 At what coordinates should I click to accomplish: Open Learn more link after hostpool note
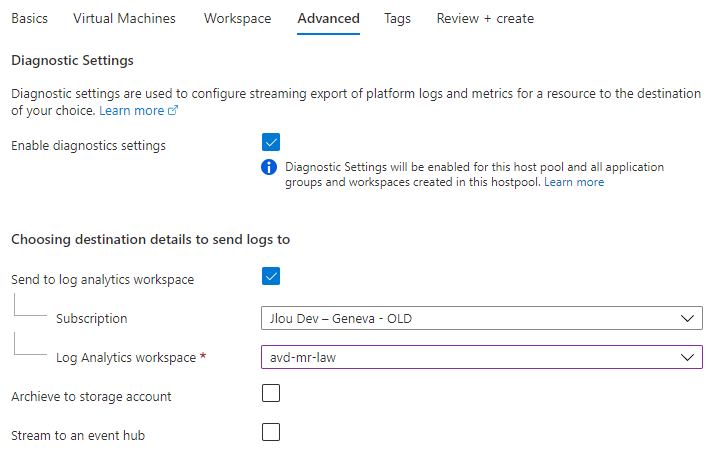pyautogui.click(x=574, y=182)
